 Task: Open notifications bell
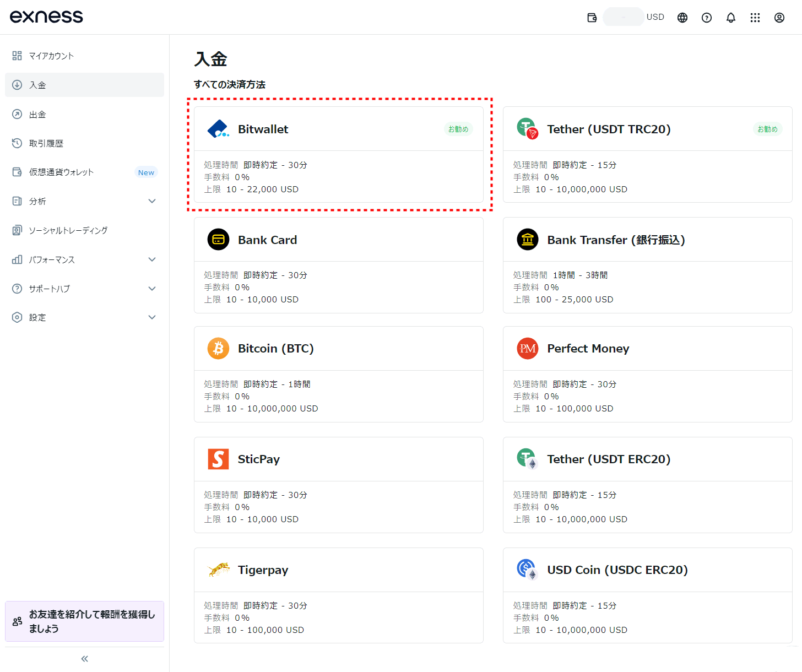[x=731, y=18]
